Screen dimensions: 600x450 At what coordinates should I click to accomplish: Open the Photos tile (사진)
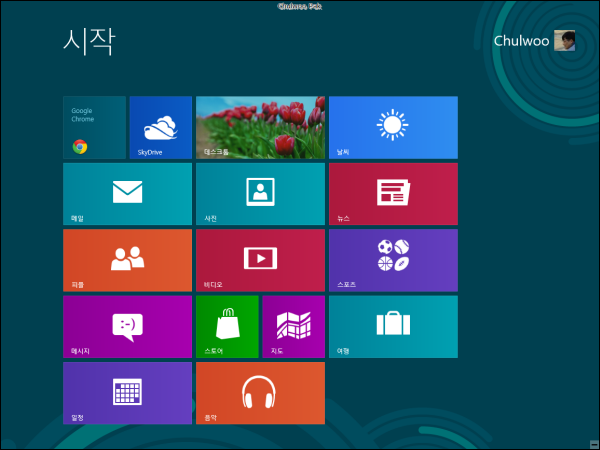pyautogui.click(x=261, y=194)
